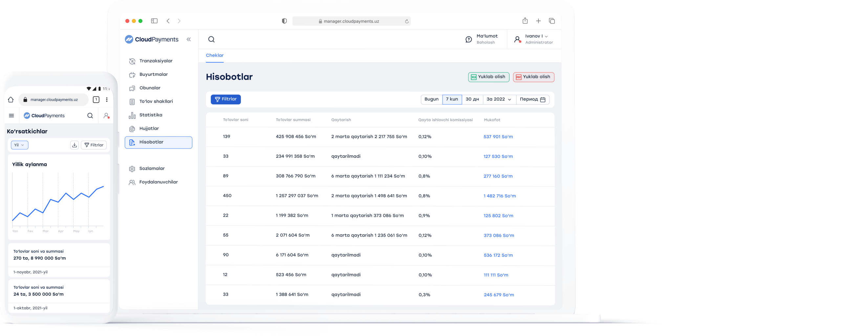868x336 pixels.
Task: Click the 1 482 716 So'm reward link
Action: 500,196
